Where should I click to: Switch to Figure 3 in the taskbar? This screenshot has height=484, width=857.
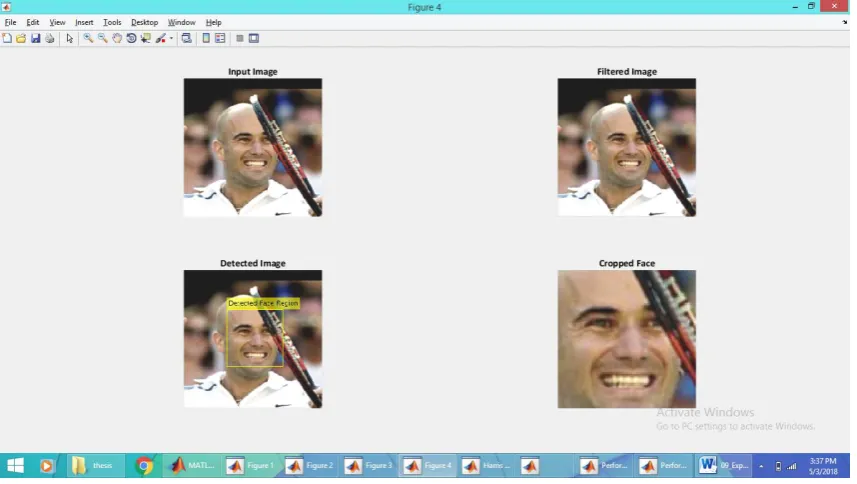369,465
